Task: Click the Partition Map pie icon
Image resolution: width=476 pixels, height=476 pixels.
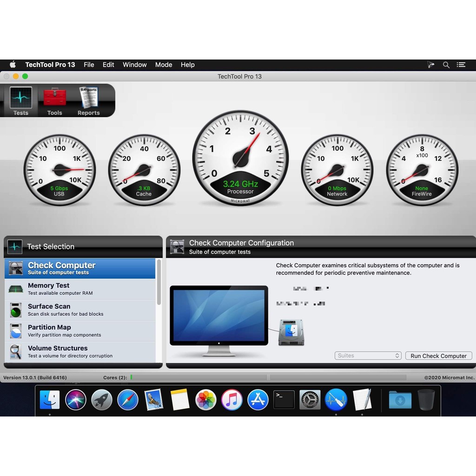Action: (16, 331)
